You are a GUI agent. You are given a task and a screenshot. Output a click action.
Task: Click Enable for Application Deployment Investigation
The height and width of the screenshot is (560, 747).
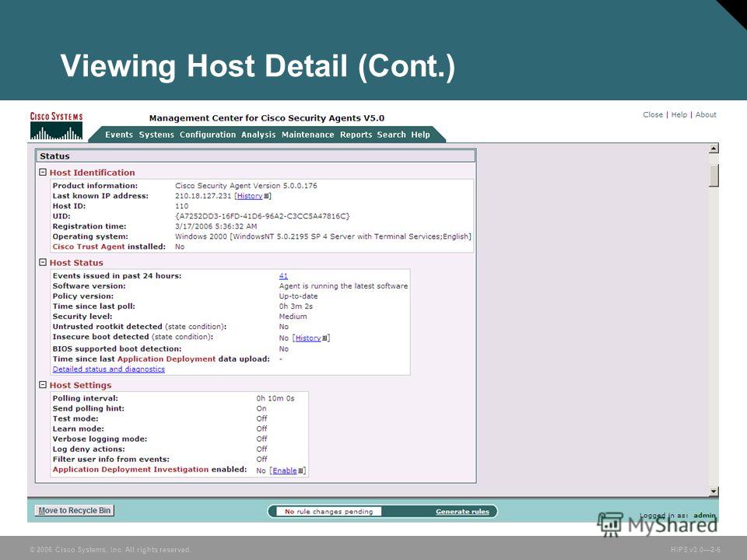click(x=285, y=471)
